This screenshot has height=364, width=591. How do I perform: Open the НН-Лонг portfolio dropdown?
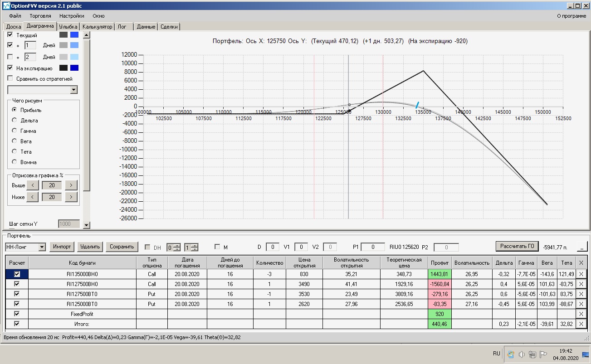click(x=42, y=247)
